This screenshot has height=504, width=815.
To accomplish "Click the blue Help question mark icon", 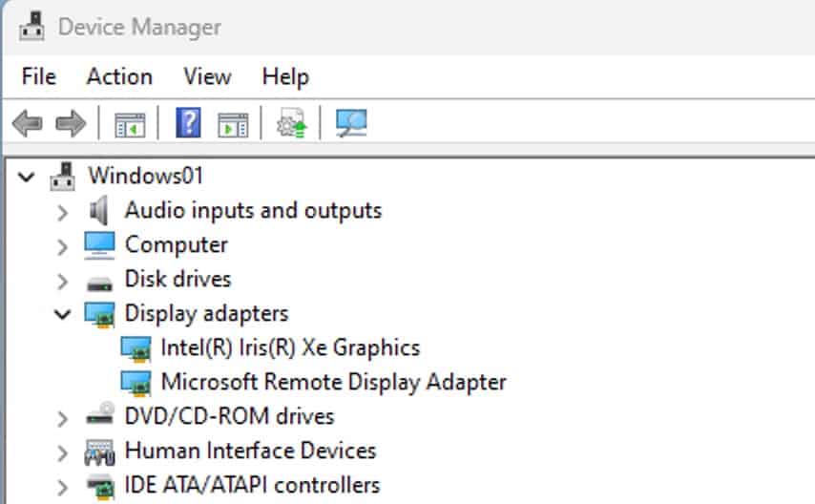I will (x=189, y=123).
